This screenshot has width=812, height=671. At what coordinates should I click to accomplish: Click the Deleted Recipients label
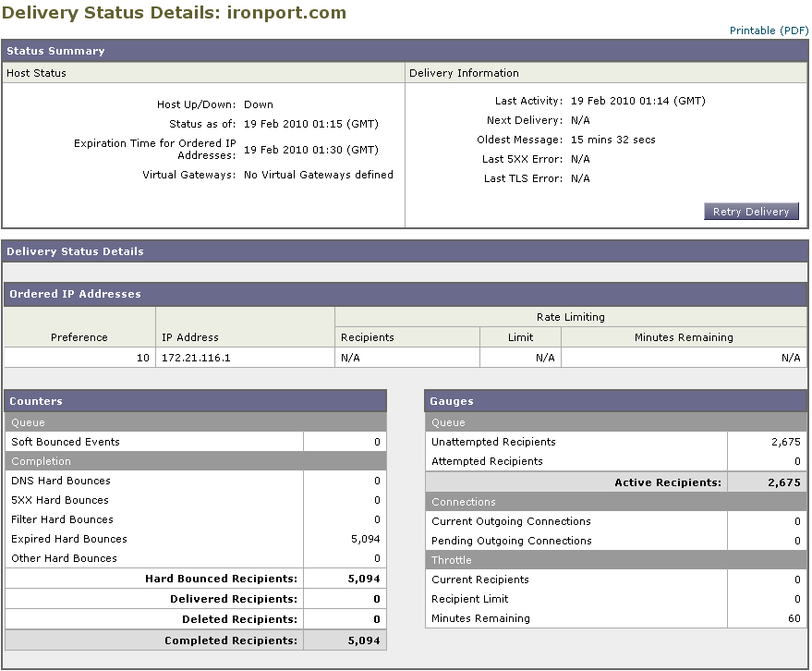240,619
